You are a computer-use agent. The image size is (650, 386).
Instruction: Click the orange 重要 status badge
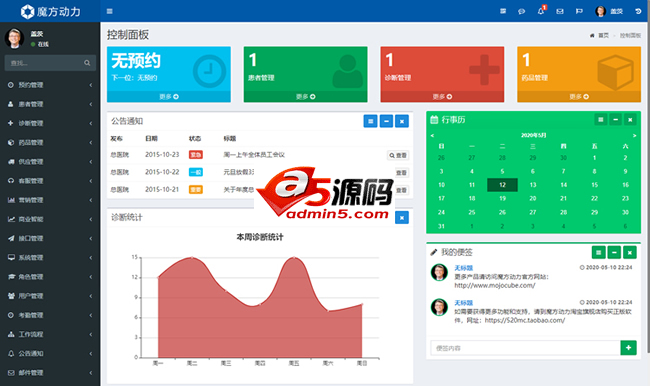click(196, 189)
